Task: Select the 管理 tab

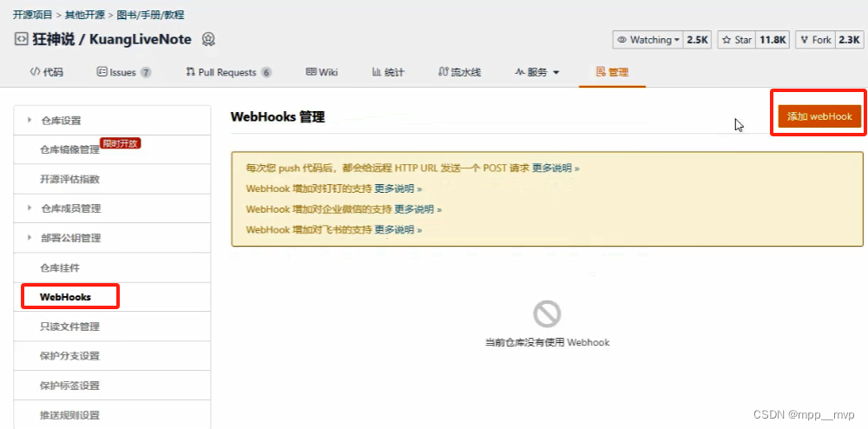Action: pos(612,72)
